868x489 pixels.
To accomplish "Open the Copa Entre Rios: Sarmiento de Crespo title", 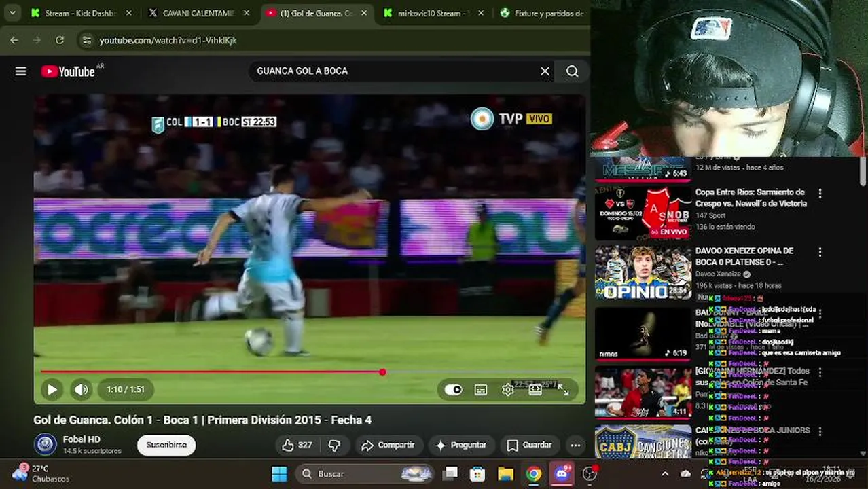I will 751,198.
